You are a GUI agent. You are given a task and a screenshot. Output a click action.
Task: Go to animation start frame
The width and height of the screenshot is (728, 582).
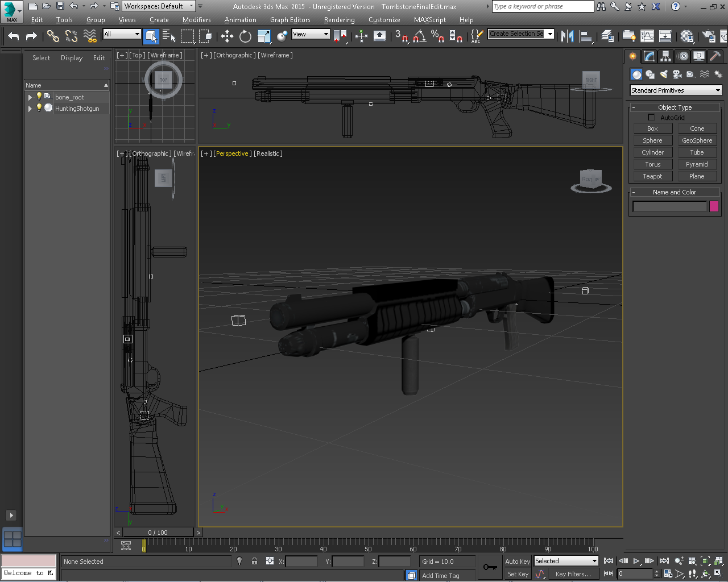click(x=609, y=561)
